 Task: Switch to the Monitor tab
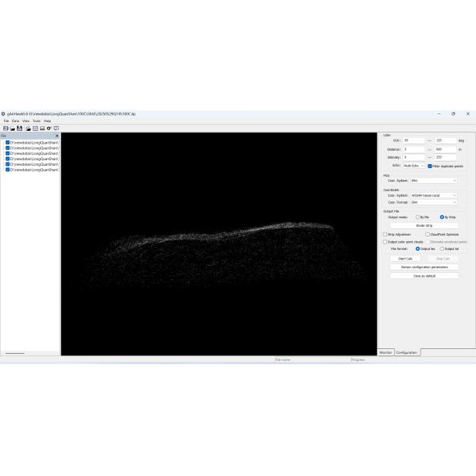[x=386, y=352]
